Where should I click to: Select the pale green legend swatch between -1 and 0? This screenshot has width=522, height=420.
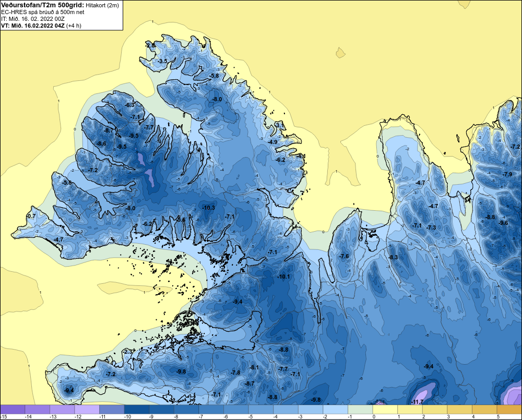361,410
